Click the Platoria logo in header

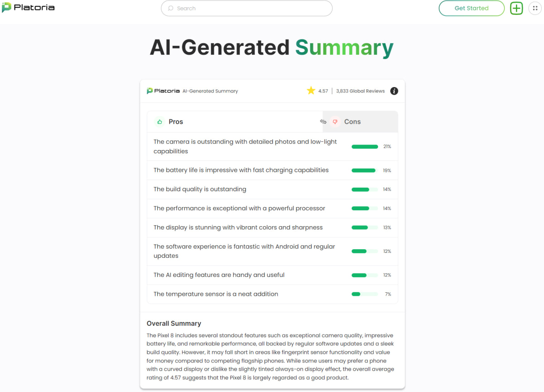coord(28,8)
